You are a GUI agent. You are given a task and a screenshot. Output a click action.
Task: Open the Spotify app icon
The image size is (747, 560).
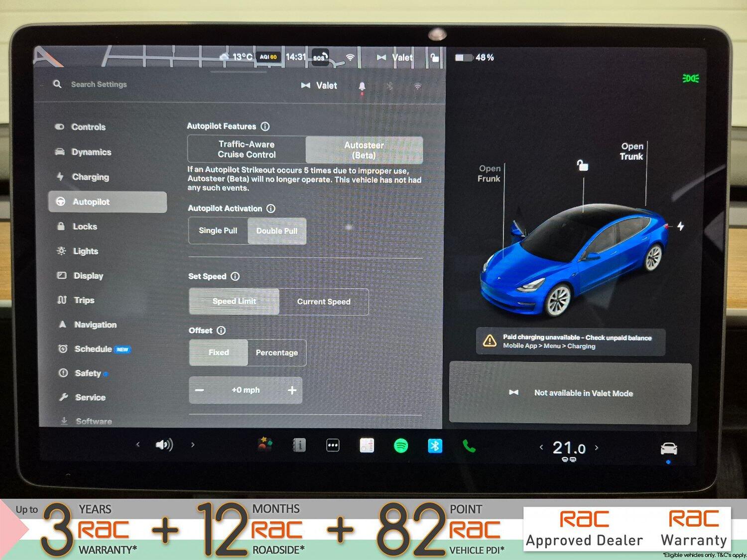point(401,446)
